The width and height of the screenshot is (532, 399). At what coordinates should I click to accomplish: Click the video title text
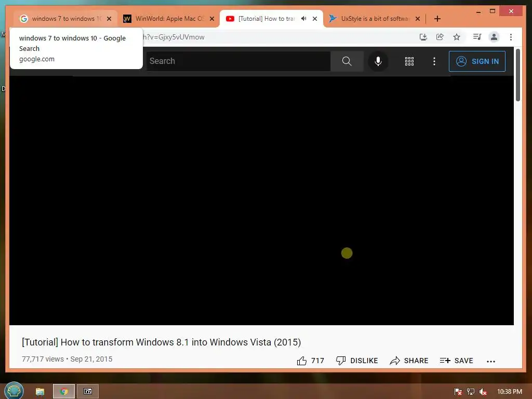point(161,342)
